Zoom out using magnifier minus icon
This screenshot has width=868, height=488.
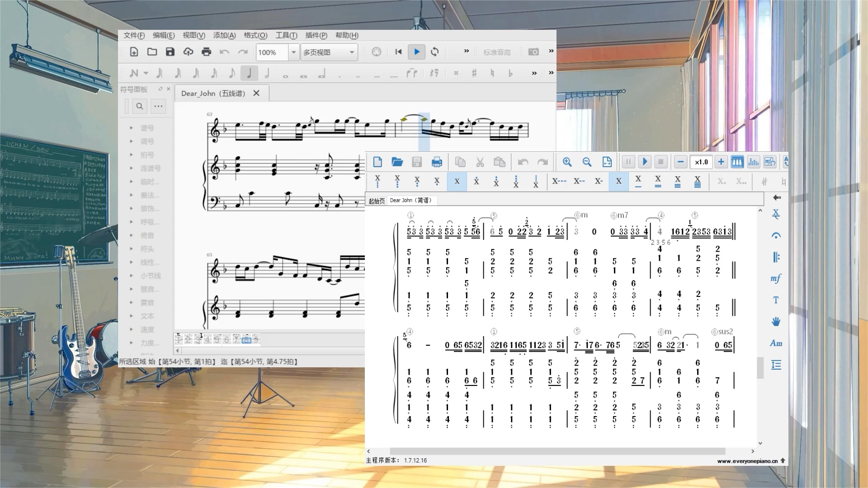[x=587, y=162]
